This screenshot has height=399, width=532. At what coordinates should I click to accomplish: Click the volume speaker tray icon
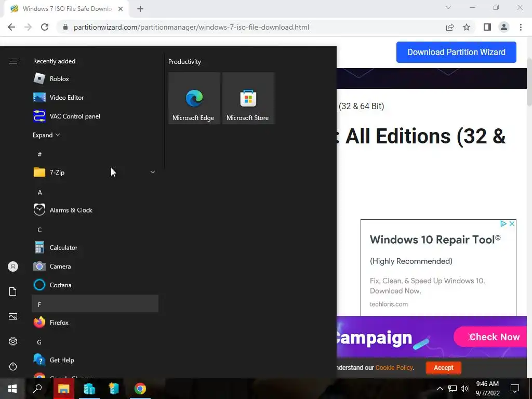pyautogui.click(x=464, y=389)
